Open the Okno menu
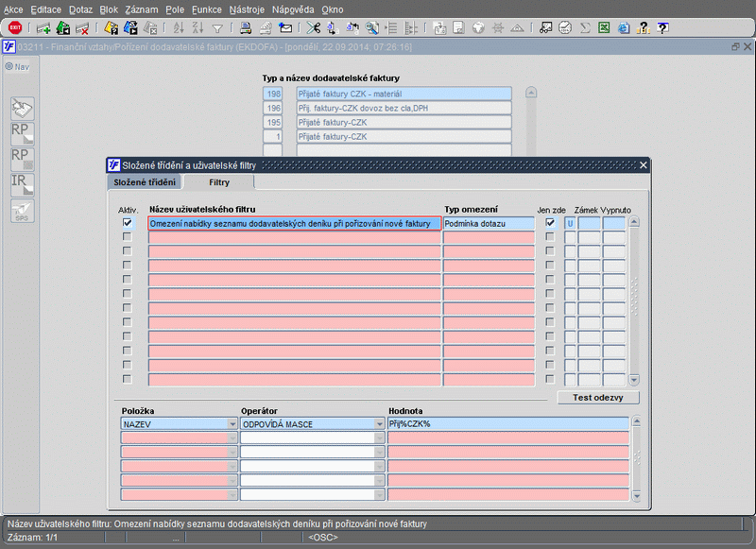This screenshot has height=549, width=756. click(x=333, y=9)
